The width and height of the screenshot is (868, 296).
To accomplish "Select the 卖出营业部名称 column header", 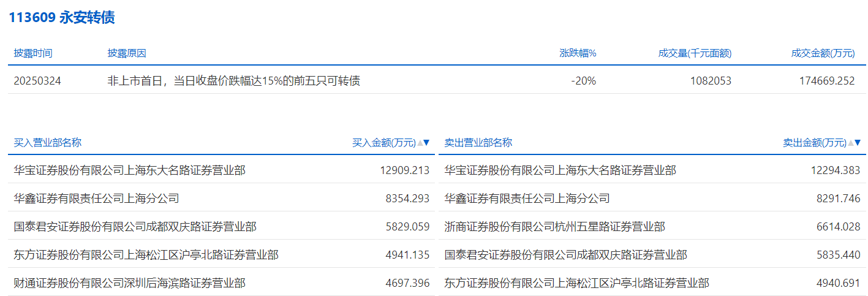I will point(478,143).
